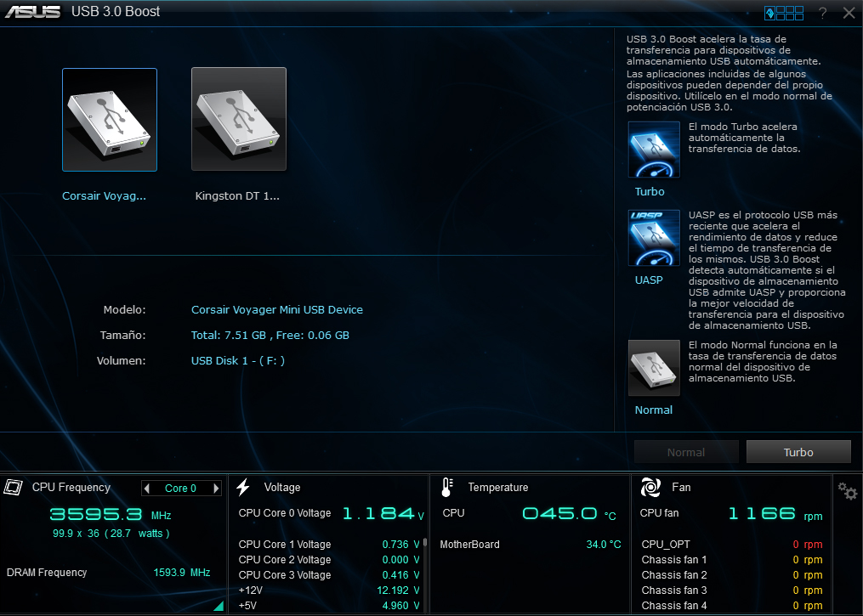The width and height of the screenshot is (863, 616).
Task: Open monitor settings gear icon
Action: pos(847,490)
